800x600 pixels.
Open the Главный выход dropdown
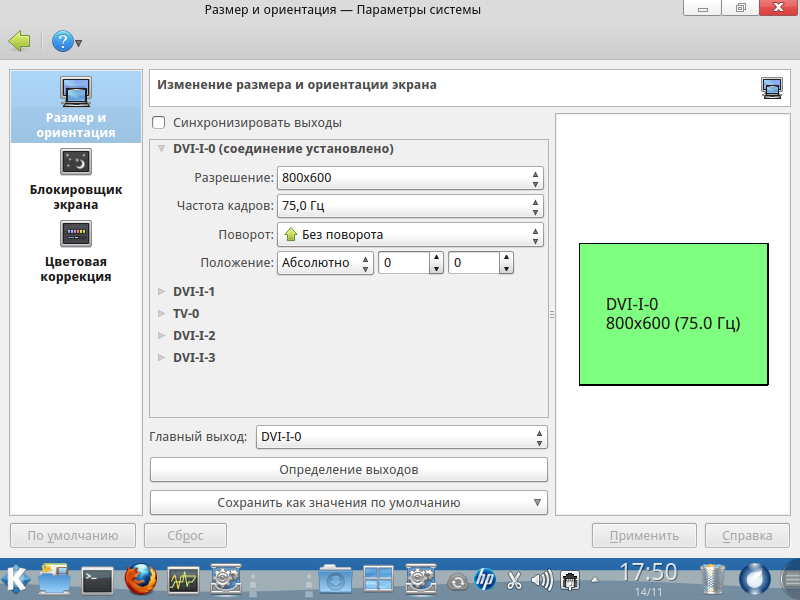pos(402,437)
